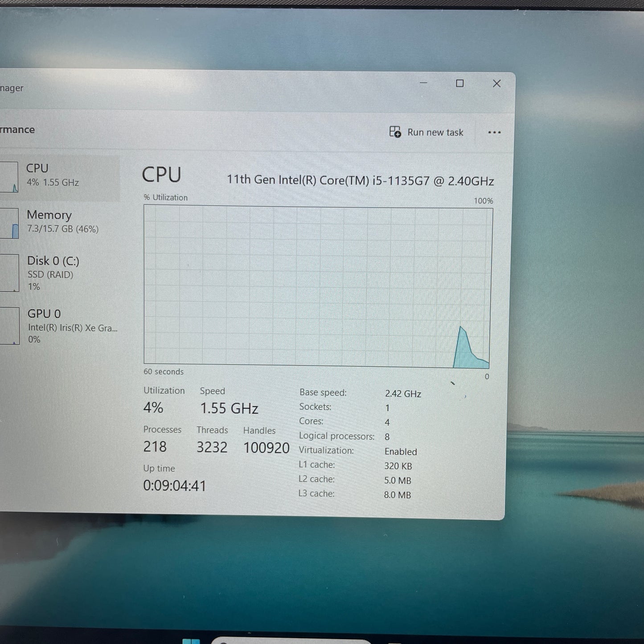Click the Up time value 0:09:04:41
This screenshot has width=644, height=644.
[175, 485]
